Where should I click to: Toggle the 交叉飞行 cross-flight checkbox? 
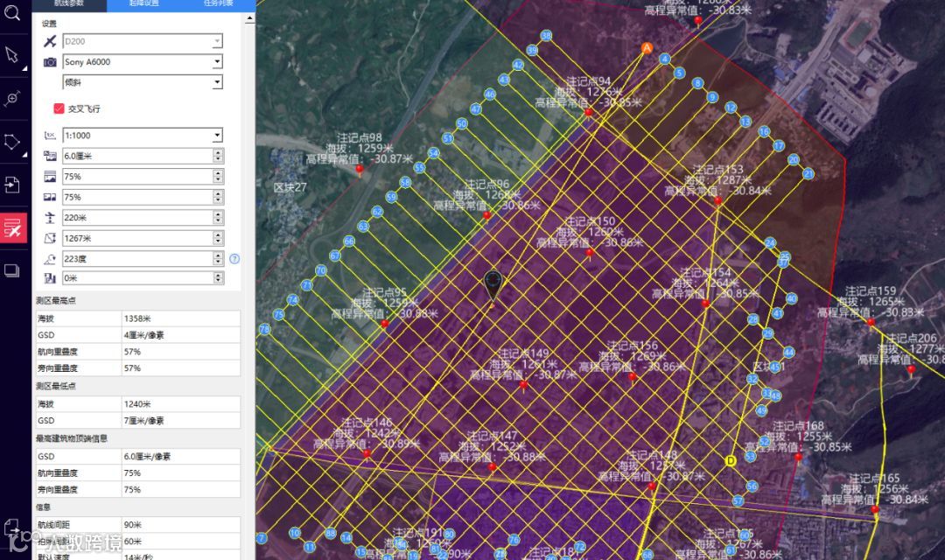coord(59,108)
